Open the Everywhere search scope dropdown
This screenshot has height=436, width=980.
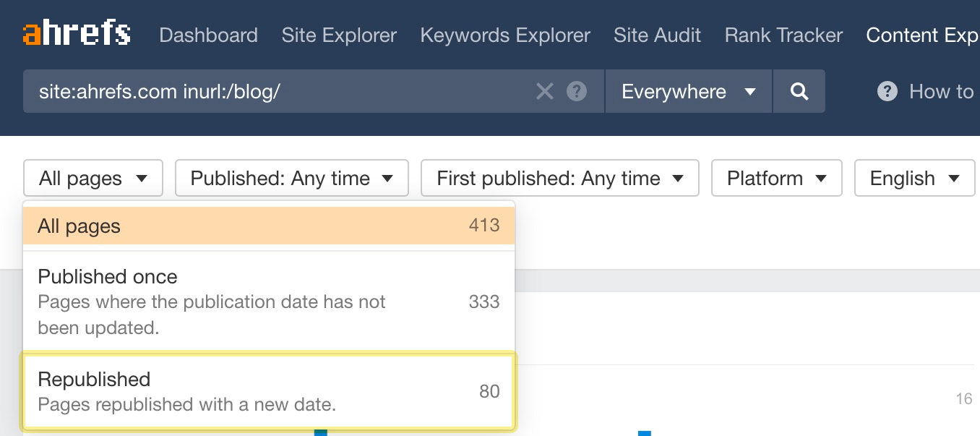click(688, 91)
